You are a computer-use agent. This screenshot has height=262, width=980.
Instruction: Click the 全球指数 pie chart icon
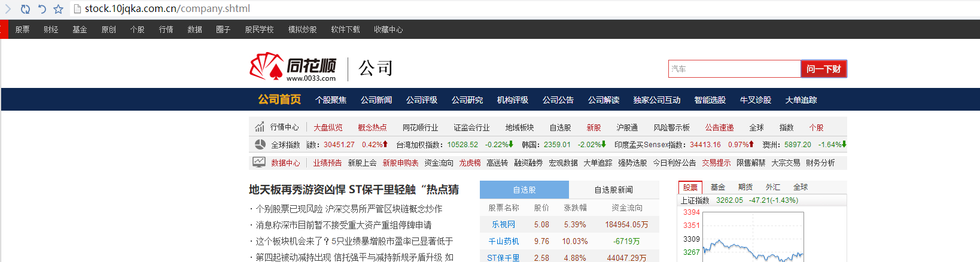[x=260, y=144]
